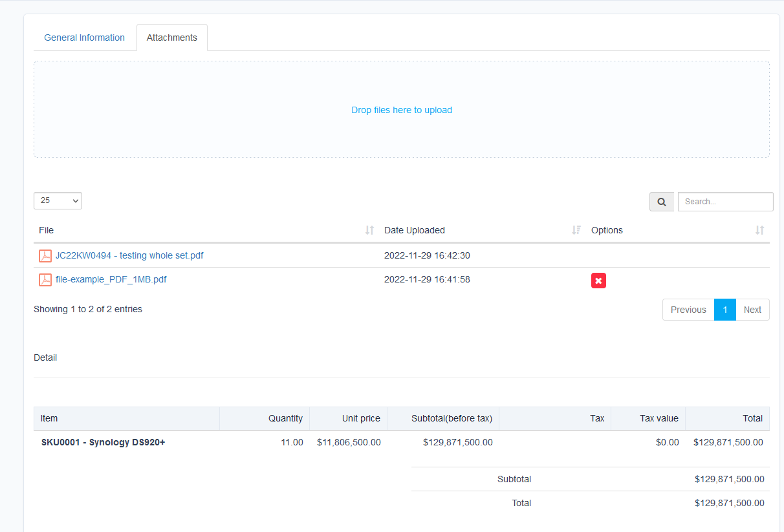Viewport: 784px width, 532px height.
Task: Click the SKU0001 - Synology DS920+ item
Action: pos(103,443)
